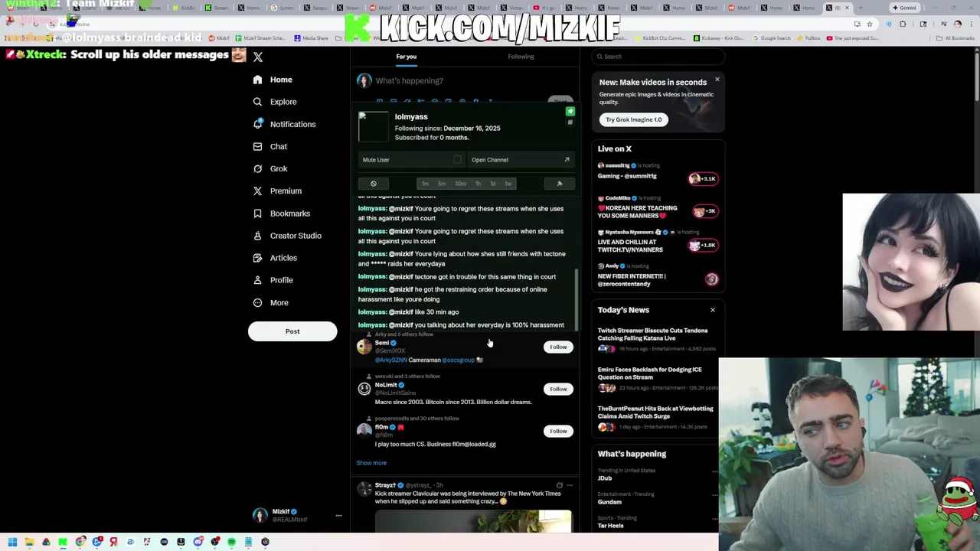Click the copy icon below the pin
980x551 pixels.
[570, 122]
